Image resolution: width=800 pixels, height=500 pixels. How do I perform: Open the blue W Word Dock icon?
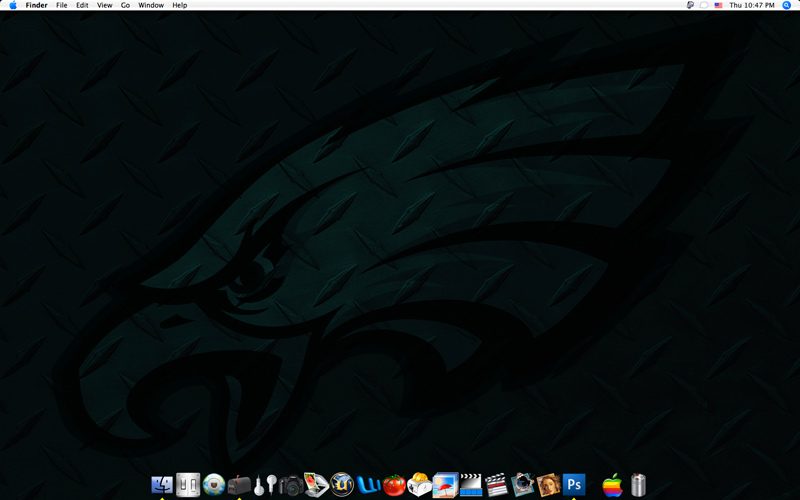click(x=368, y=485)
